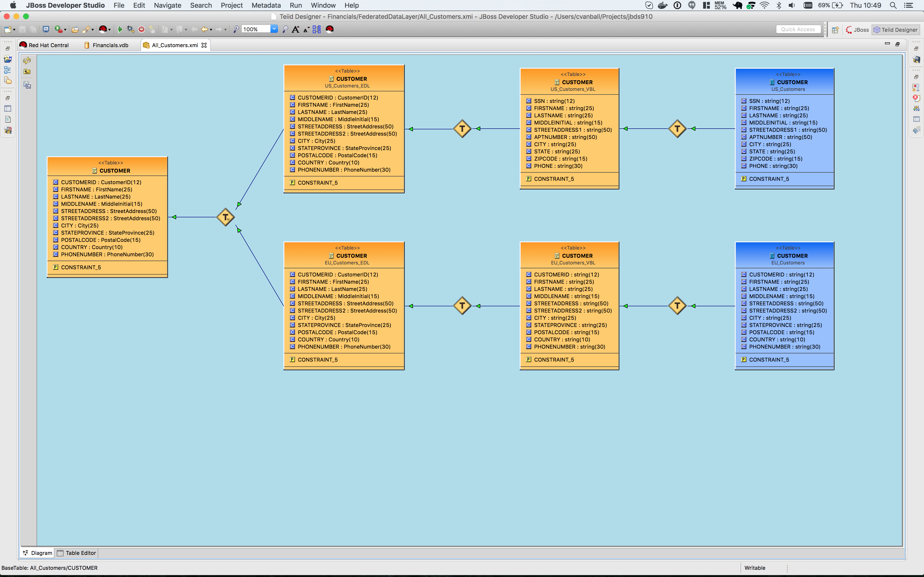Image resolution: width=924 pixels, height=577 pixels.
Task: Switch to the JBoss perspective
Action: [x=858, y=30]
